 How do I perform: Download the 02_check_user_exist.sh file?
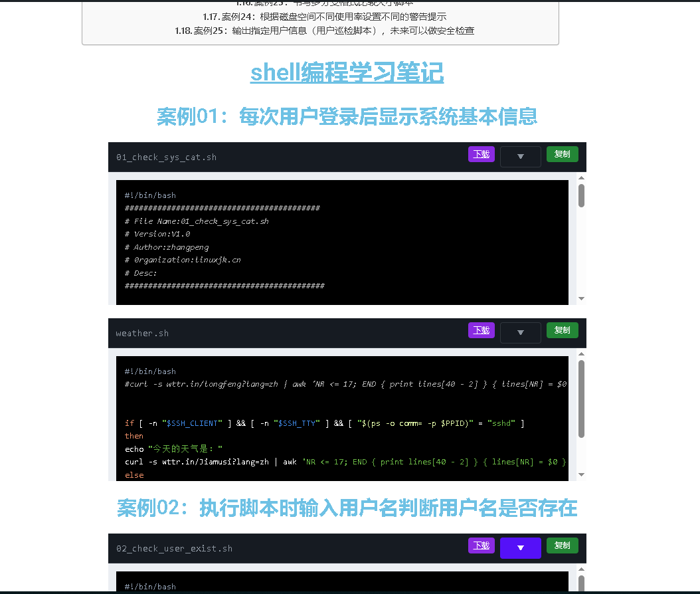[x=481, y=545]
